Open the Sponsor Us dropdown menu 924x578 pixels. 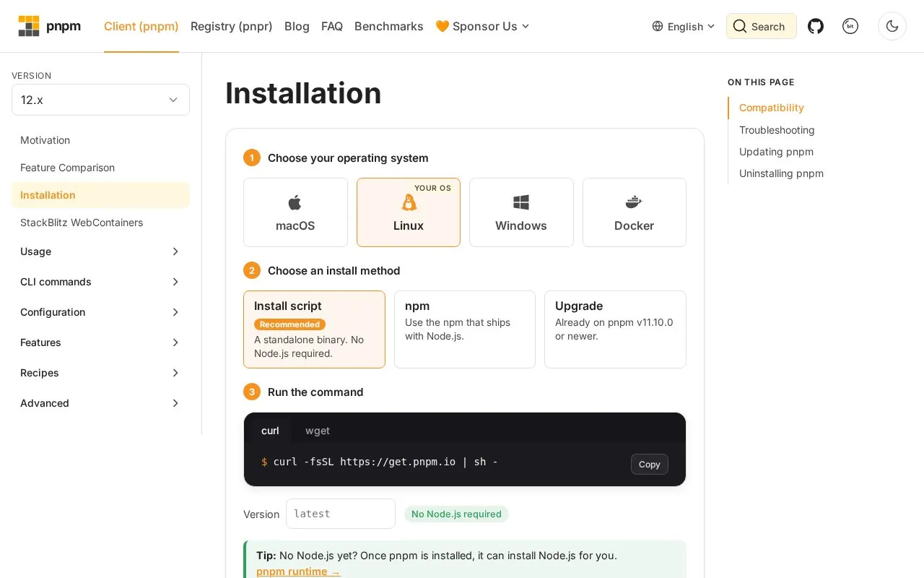click(483, 26)
